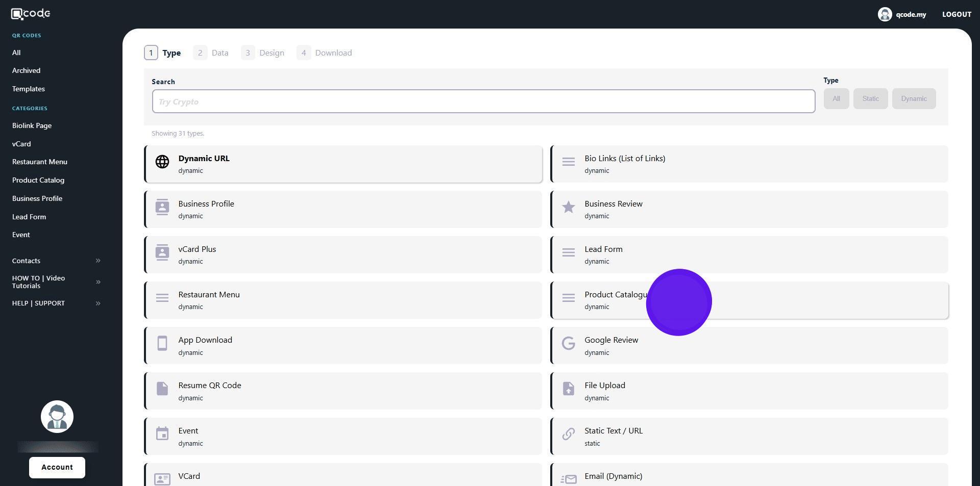980x486 pixels.
Task: Click the contact card icon for vCard Plus
Action: click(x=162, y=252)
